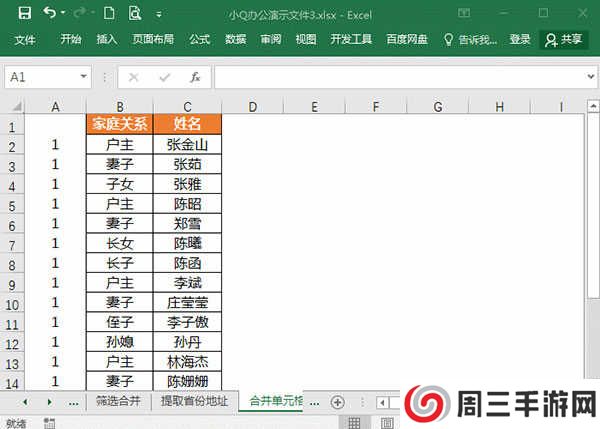Select the 家庭关系 header cell
Viewport: 600px width, 429px height.
coord(119,125)
